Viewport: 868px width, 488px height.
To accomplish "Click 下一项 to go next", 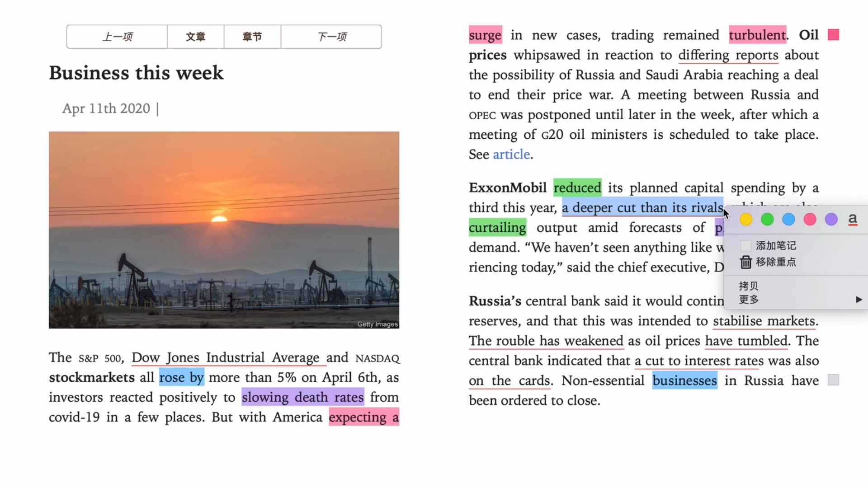I will [x=331, y=36].
